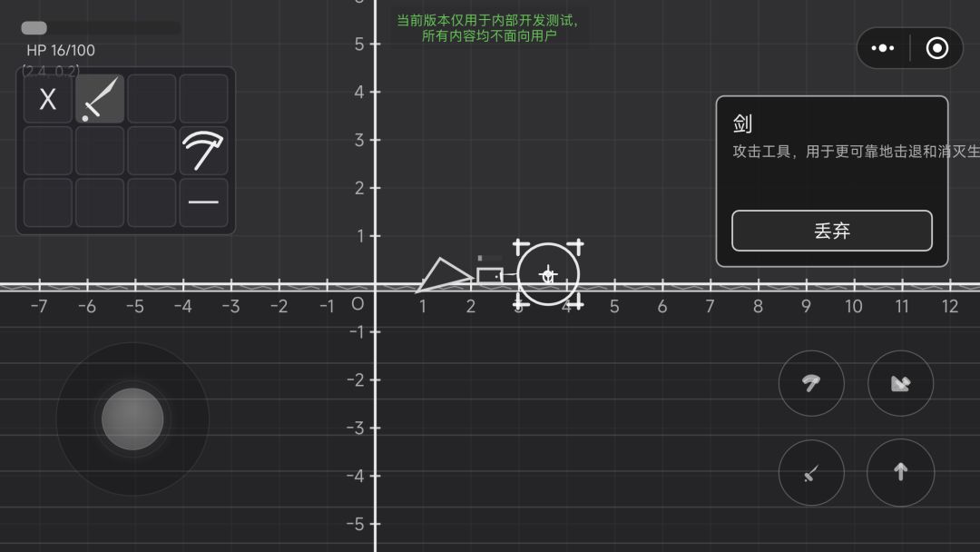Select the scythe item in inventory
Viewport: 980px width, 552px height.
pos(203,151)
